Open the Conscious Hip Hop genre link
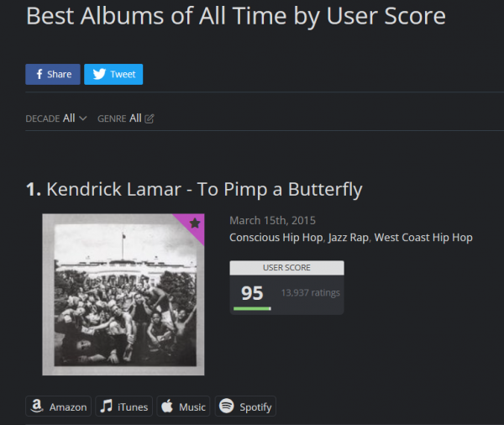 [x=276, y=238]
